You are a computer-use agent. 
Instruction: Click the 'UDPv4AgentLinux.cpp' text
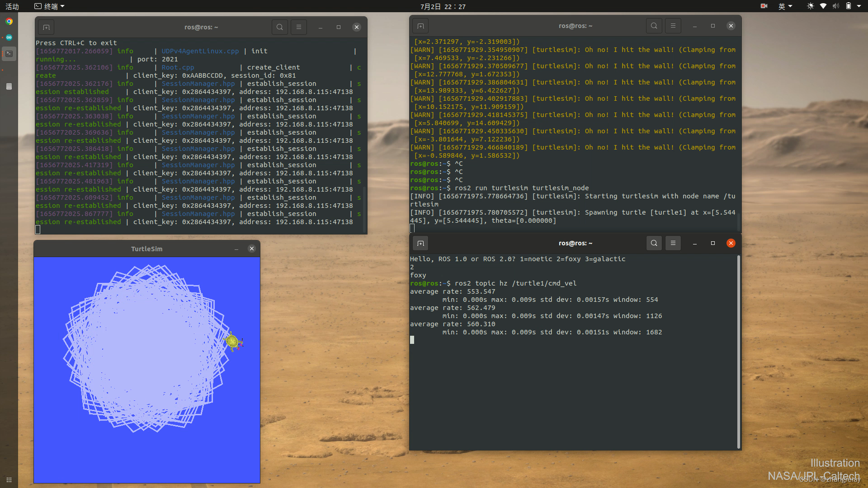pos(200,51)
